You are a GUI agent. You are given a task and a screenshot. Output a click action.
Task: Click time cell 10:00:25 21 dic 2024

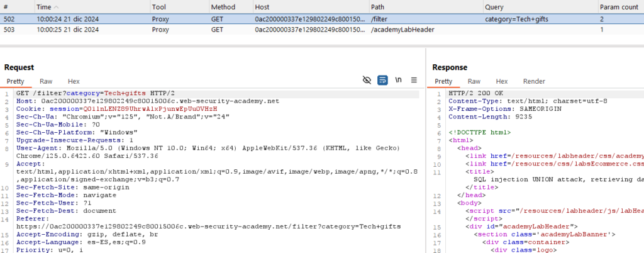67,30
